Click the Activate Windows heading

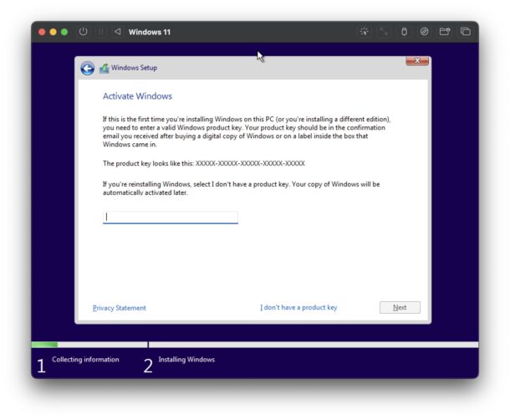tap(137, 96)
